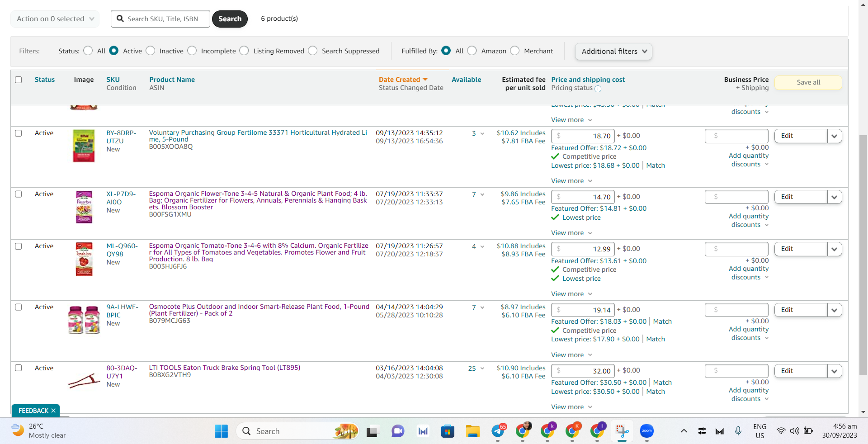868x444 pixels.
Task: Open Telegram with 65 unread badge
Action: click(498, 430)
